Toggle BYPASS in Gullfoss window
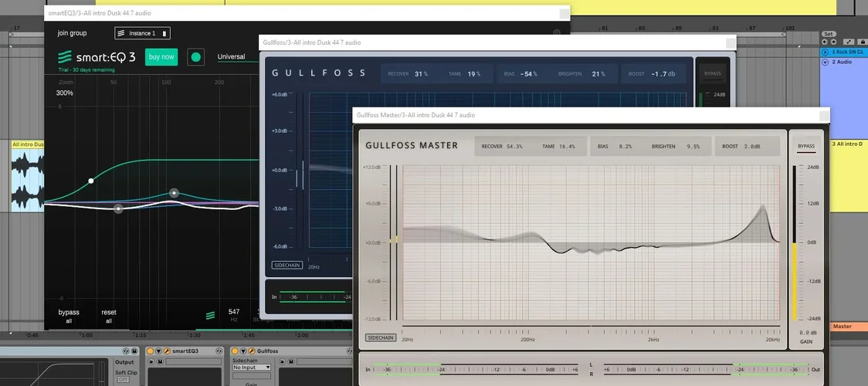The height and width of the screenshot is (386, 868). coord(713,73)
